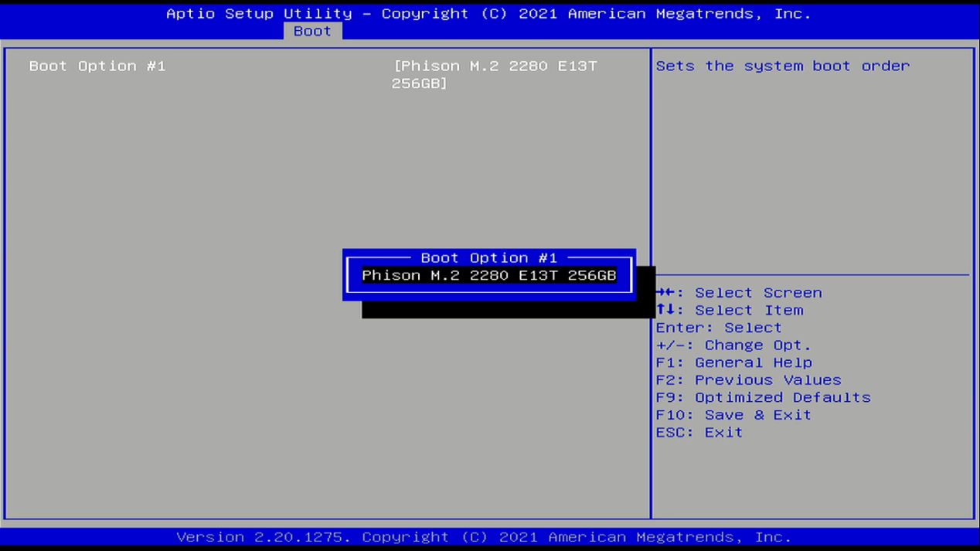Click the left-right arrows icon for Select Screen
Image resolution: width=980 pixels, height=551 pixels.
click(x=665, y=293)
